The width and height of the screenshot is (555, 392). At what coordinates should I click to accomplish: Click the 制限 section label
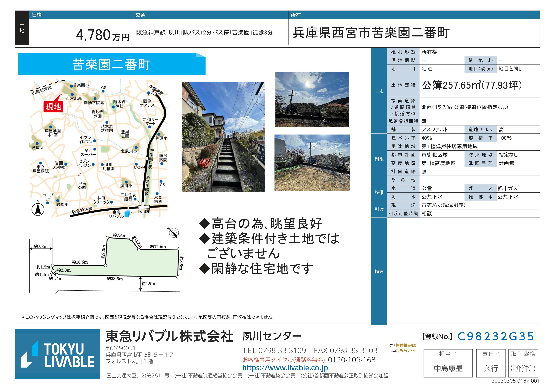[x=379, y=159]
